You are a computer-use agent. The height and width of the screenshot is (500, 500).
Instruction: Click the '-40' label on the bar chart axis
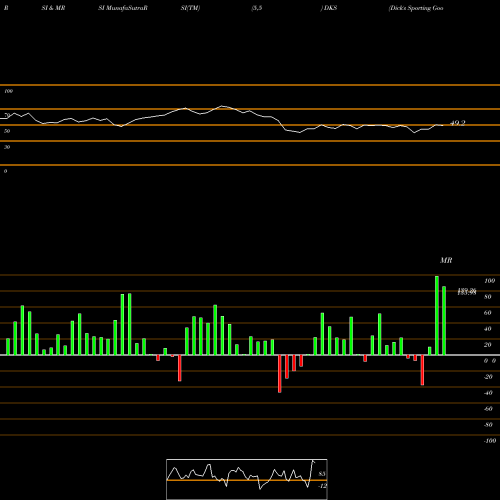[488, 393]
